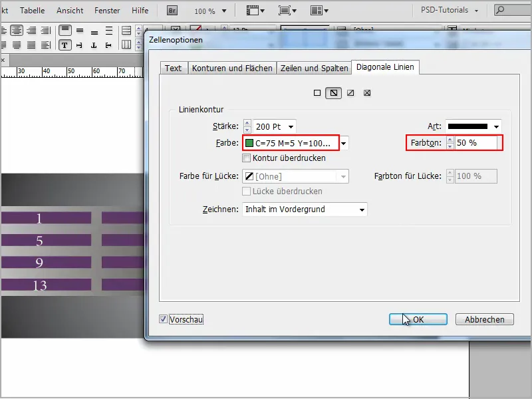Click table cell containing 9
Viewport: 532px width, 399px height.
click(x=46, y=262)
